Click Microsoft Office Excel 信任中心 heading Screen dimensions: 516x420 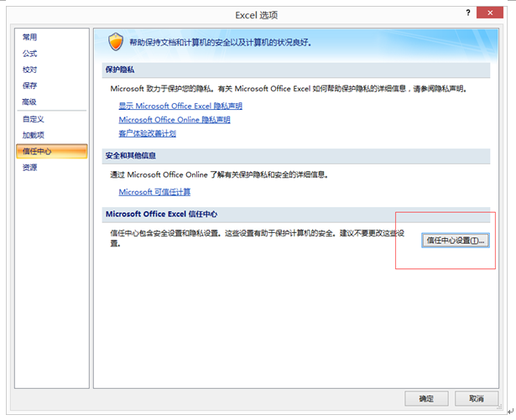(161, 214)
